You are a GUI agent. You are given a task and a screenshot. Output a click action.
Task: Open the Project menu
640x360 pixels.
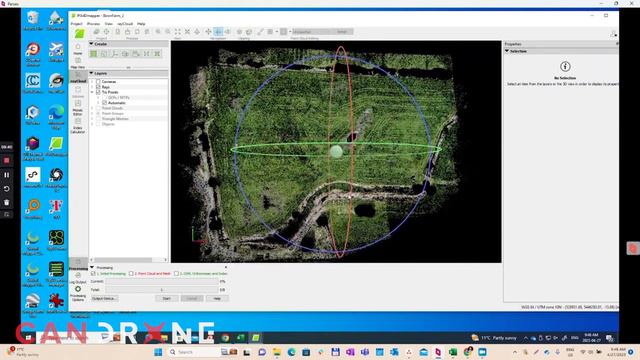pos(76,24)
